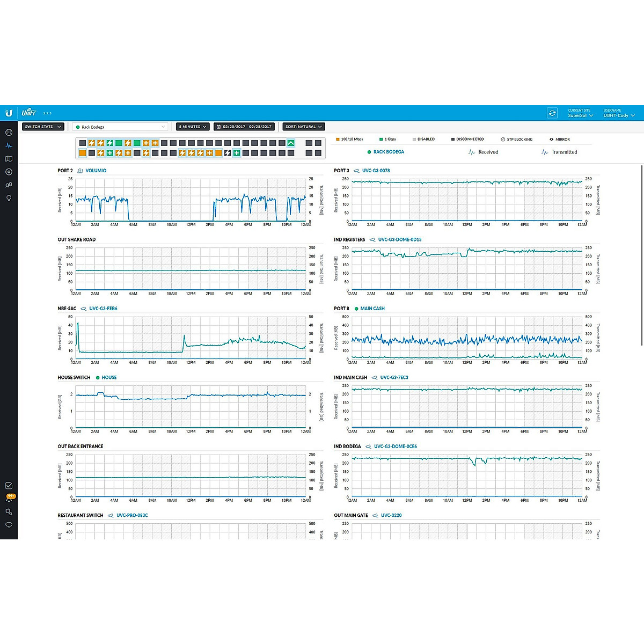644x644 pixels.
Task: Open the Devices target icon in sidebar
Action: coord(9,172)
